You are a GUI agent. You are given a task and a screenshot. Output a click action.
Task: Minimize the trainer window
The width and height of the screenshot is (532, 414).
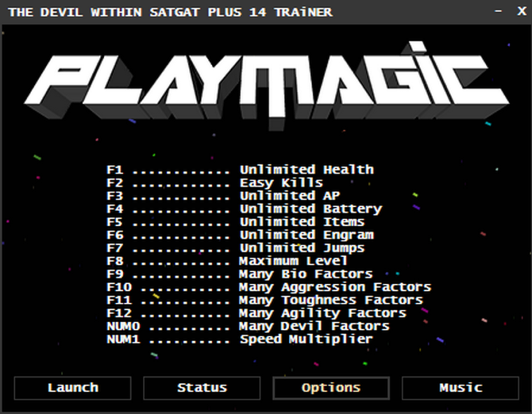[x=498, y=11]
